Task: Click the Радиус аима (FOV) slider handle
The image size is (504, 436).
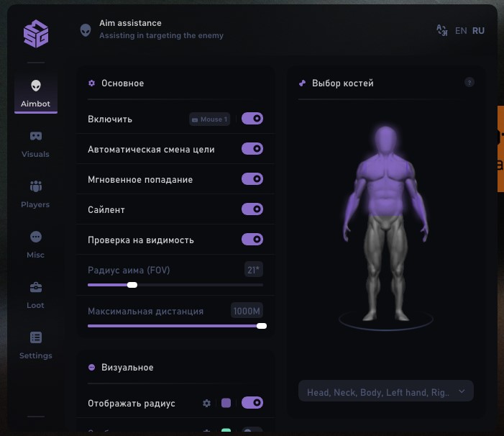Action: click(x=132, y=285)
